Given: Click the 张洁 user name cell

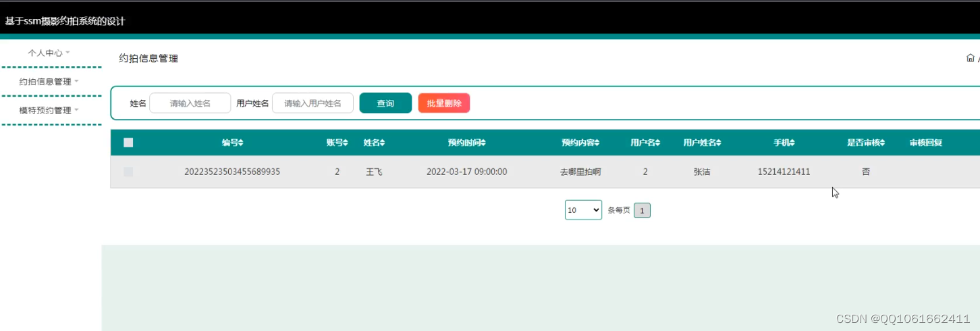Looking at the screenshot, I should (702, 172).
